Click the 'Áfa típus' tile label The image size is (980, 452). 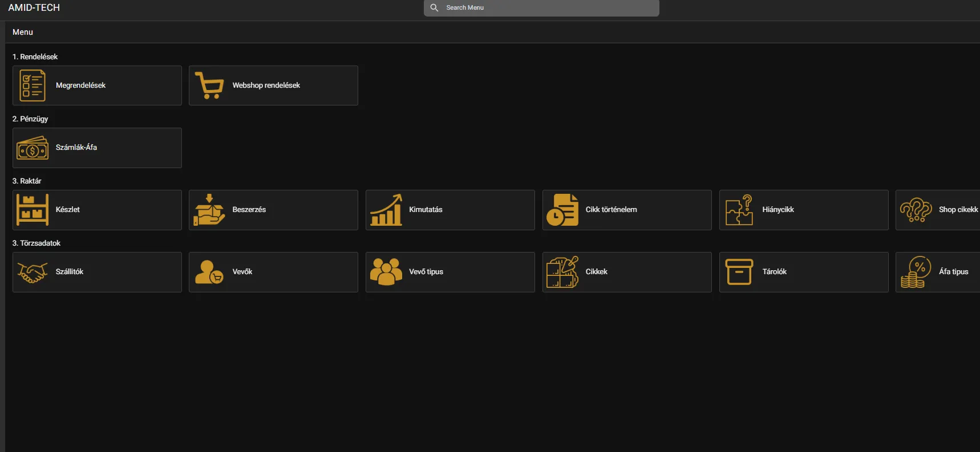pyautogui.click(x=954, y=272)
